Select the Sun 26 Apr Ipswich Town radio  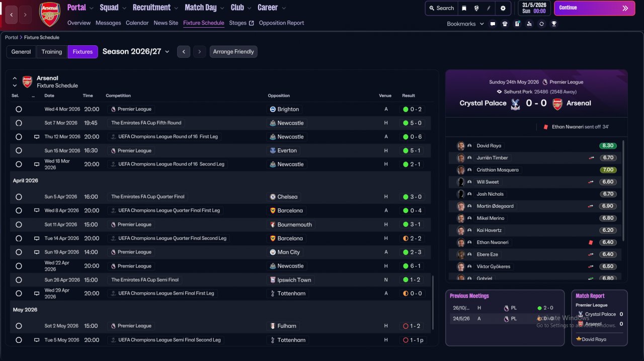(19, 280)
